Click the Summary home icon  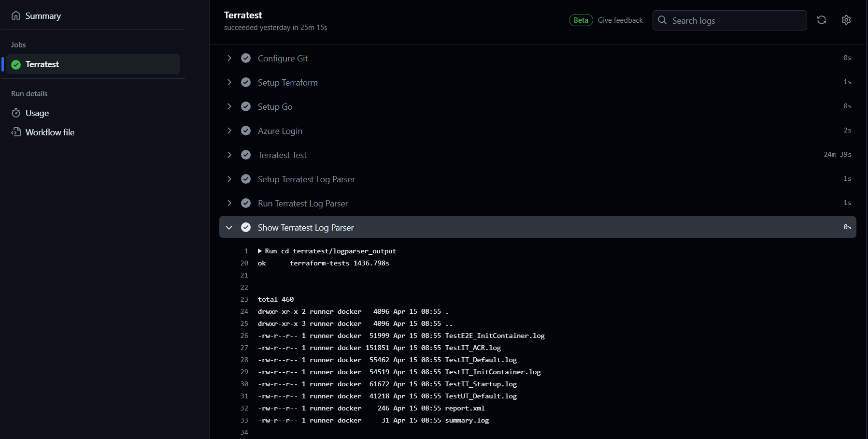coord(16,15)
